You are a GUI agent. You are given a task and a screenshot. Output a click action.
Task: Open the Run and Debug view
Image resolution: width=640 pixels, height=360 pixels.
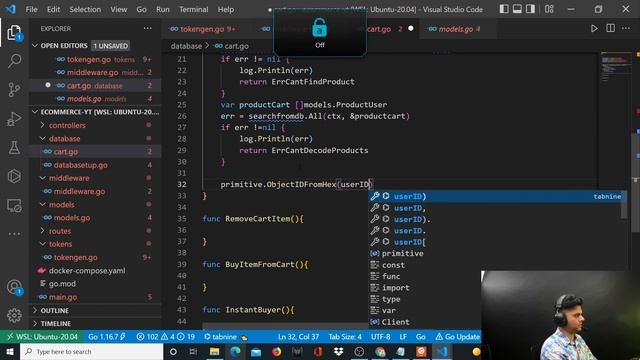[x=14, y=119]
